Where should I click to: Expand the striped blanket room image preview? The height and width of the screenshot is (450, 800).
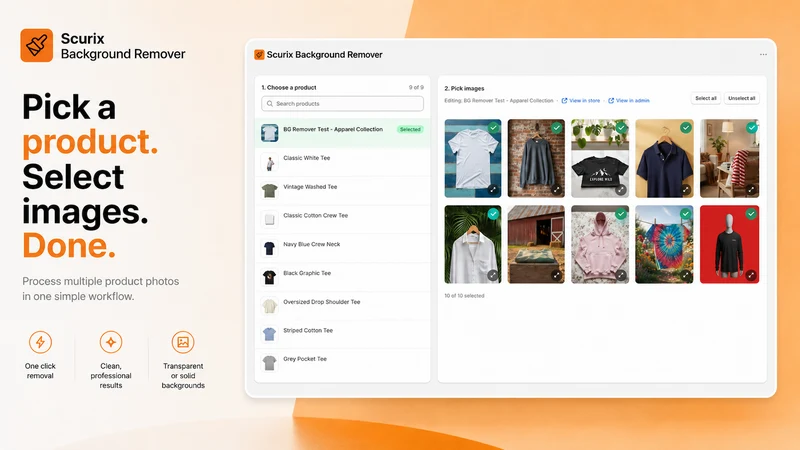(x=751, y=189)
